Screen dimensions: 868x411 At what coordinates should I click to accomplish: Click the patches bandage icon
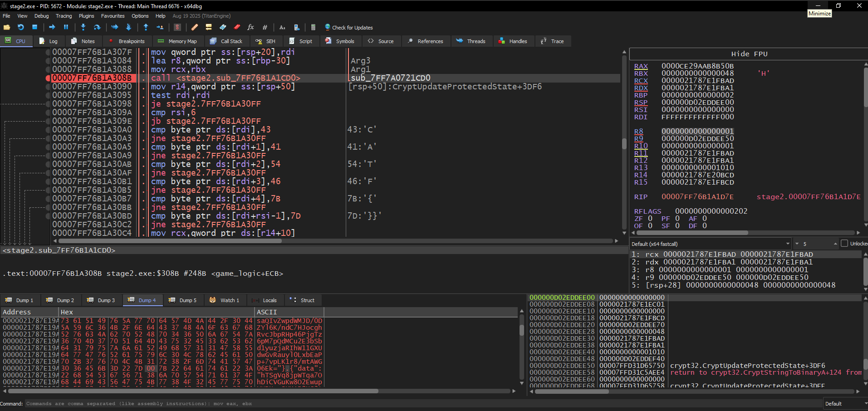click(195, 27)
